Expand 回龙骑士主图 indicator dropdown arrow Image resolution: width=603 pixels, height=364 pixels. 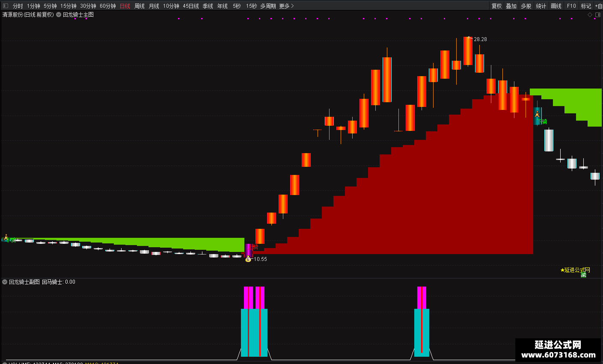click(x=59, y=15)
